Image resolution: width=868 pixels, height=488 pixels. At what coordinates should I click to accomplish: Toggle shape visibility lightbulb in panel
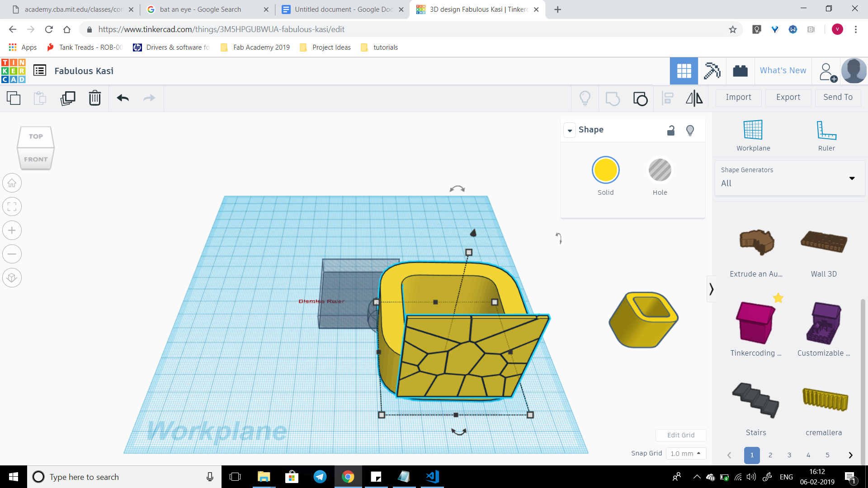[690, 130]
